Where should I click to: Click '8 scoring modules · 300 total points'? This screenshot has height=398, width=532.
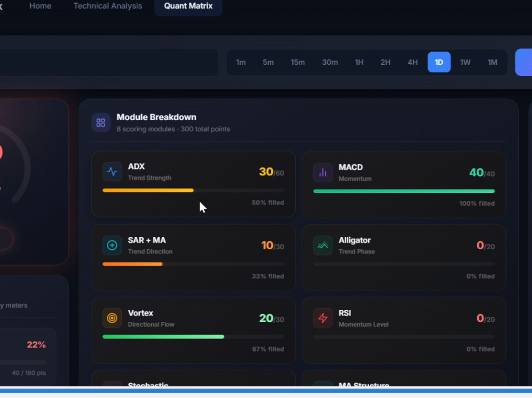click(173, 129)
